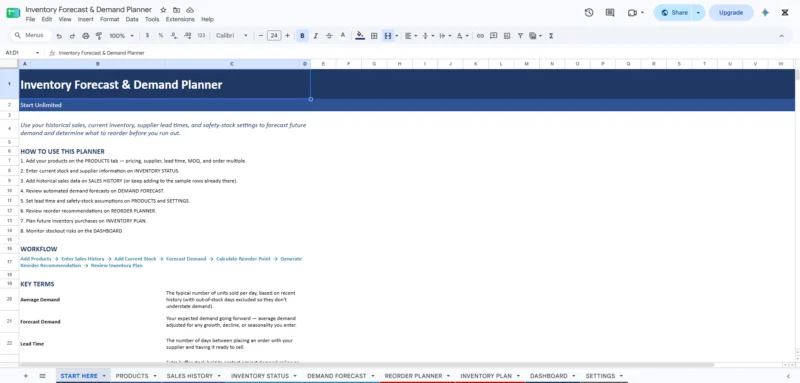Star the document with the star icon
The height and width of the screenshot is (383, 800).
[x=163, y=10]
